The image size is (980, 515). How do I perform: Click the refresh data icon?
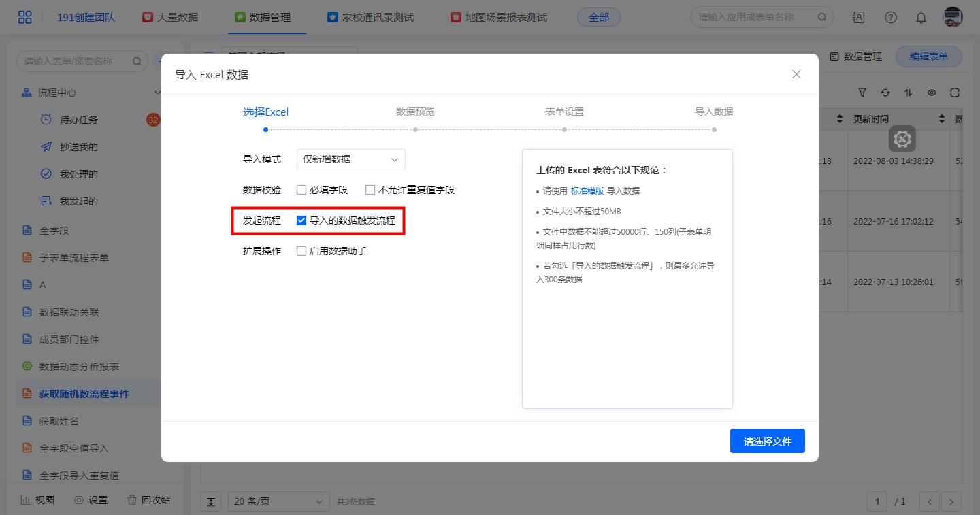pyautogui.click(x=885, y=93)
